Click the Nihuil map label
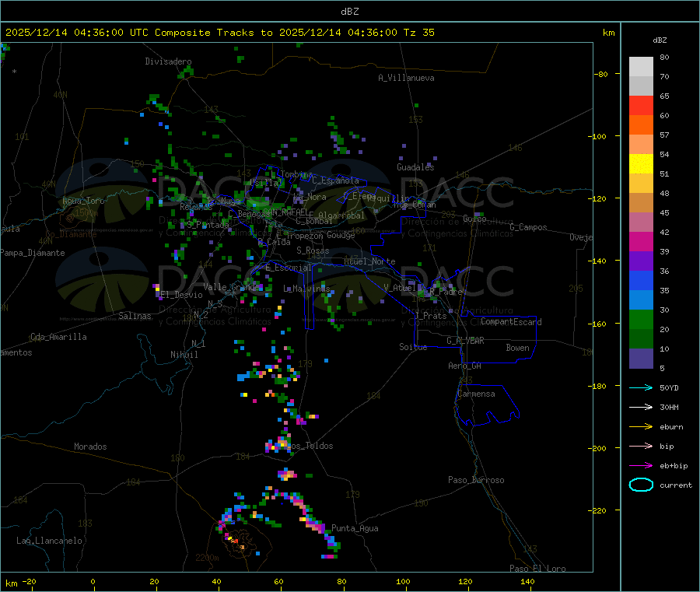 [184, 355]
